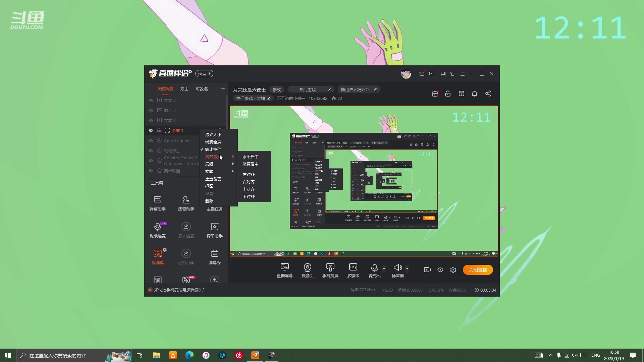Viewport: 644px width, 362px height.
Task: Open 如何把手机变成电脑摄像头 help link
Action: 179,290
